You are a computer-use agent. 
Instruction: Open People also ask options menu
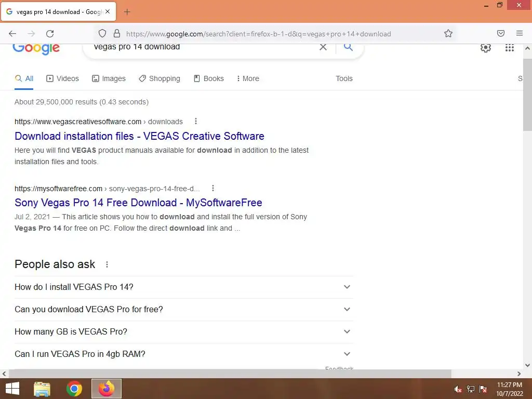107,264
